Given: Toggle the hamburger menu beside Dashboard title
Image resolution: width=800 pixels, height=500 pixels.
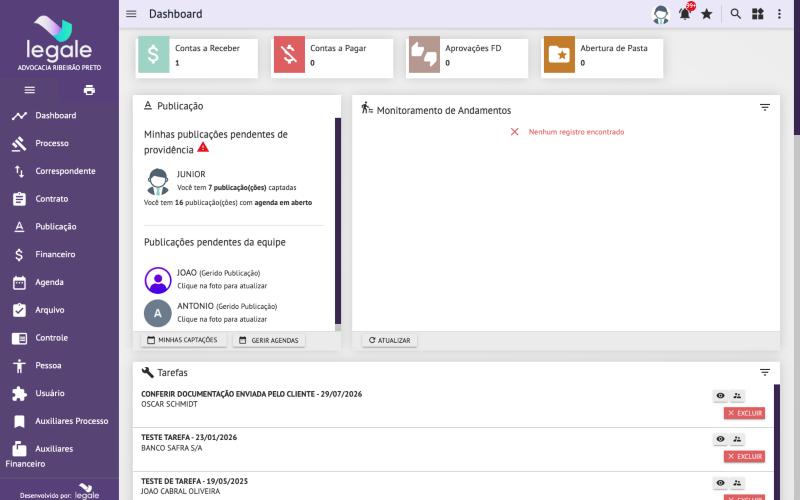Looking at the screenshot, I should 131,14.
